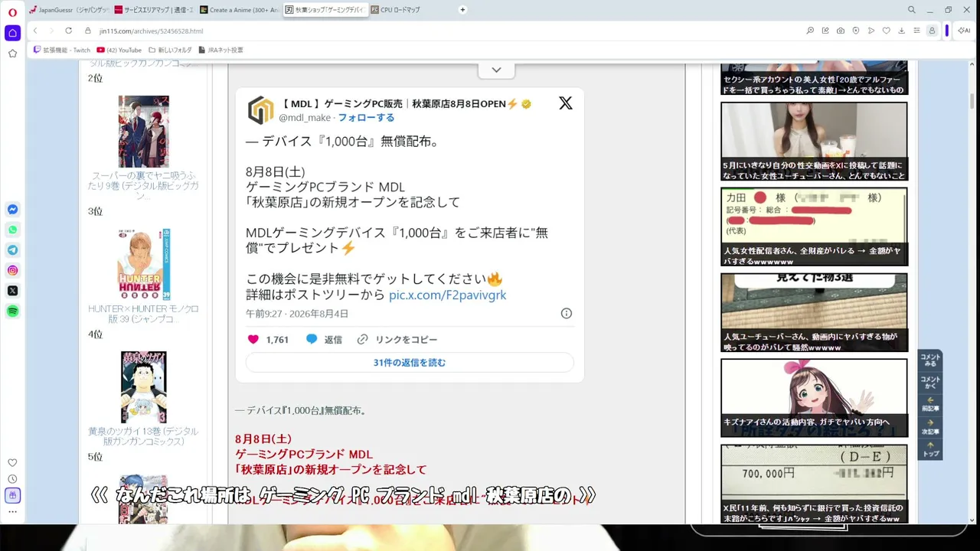Open the extensions cube icon in sidebar
The height and width of the screenshot is (551, 980).
pos(12,495)
